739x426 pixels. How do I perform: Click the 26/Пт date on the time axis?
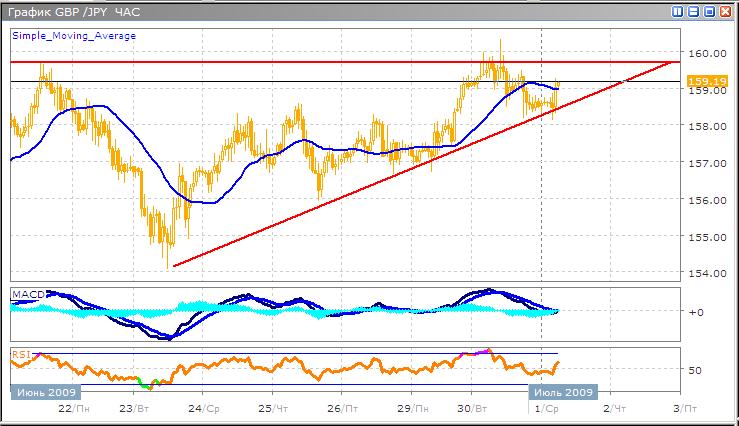[x=341, y=409]
